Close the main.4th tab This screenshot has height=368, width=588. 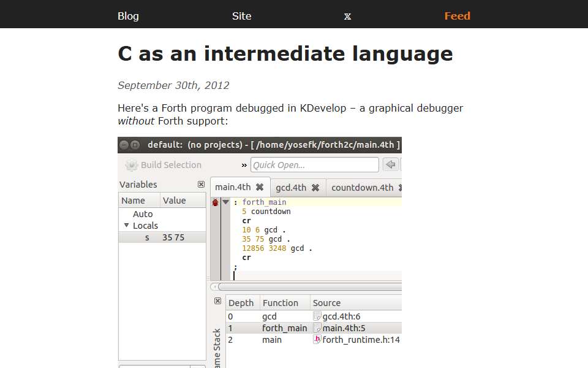[x=260, y=187]
